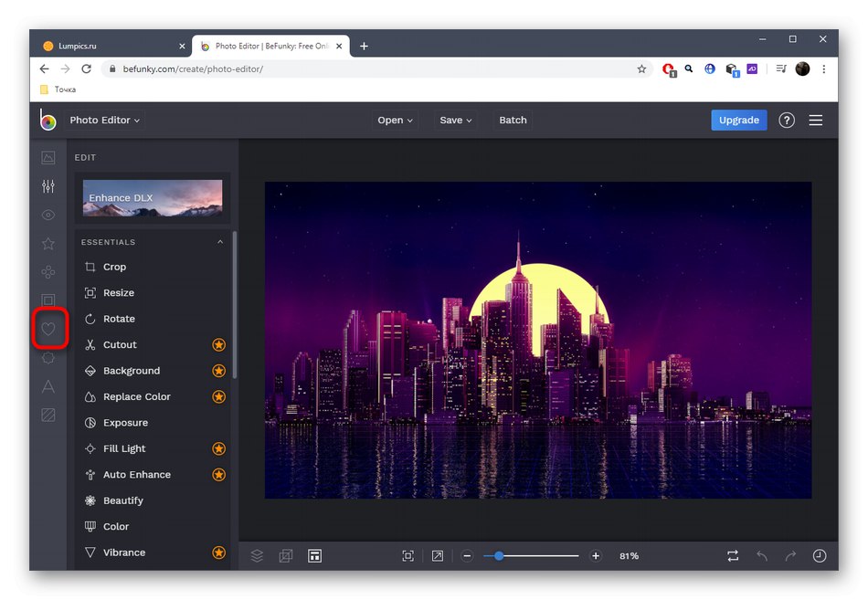868x600 pixels.
Task: Choose the Exposure tool
Action: coord(125,423)
